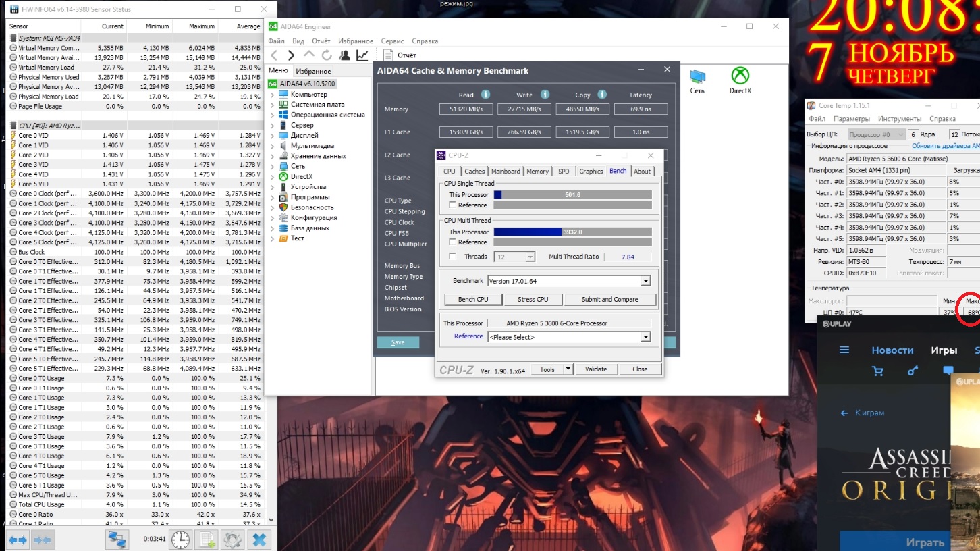The width and height of the screenshot is (980, 551).
Task: Open the Benchmark version dropdown
Action: pos(645,281)
